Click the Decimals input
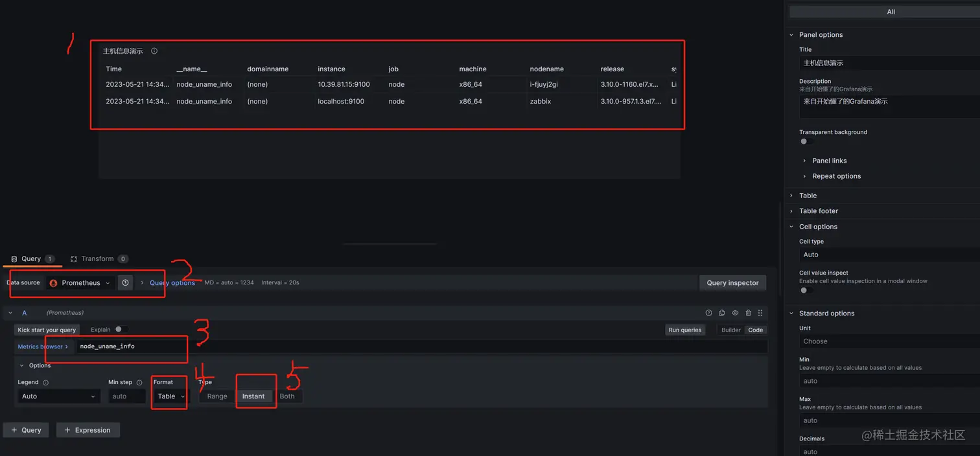This screenshot has height=456, width=980. click(x=889, y=451)
